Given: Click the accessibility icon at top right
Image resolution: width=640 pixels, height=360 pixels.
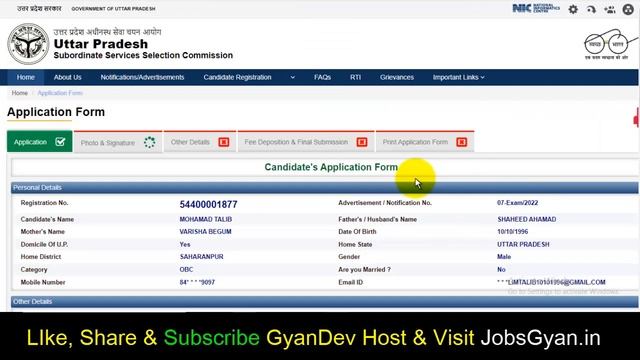Looking at the screenshot, I should click(628, 9).
